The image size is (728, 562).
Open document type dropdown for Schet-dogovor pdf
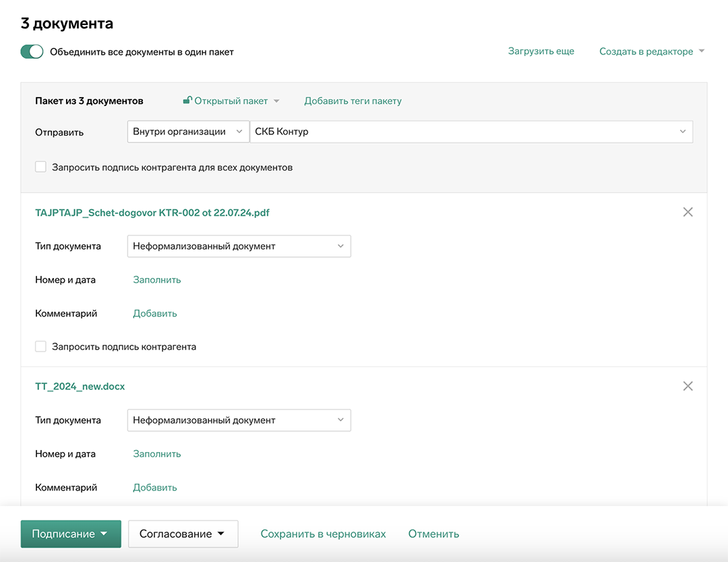[239, 246]
